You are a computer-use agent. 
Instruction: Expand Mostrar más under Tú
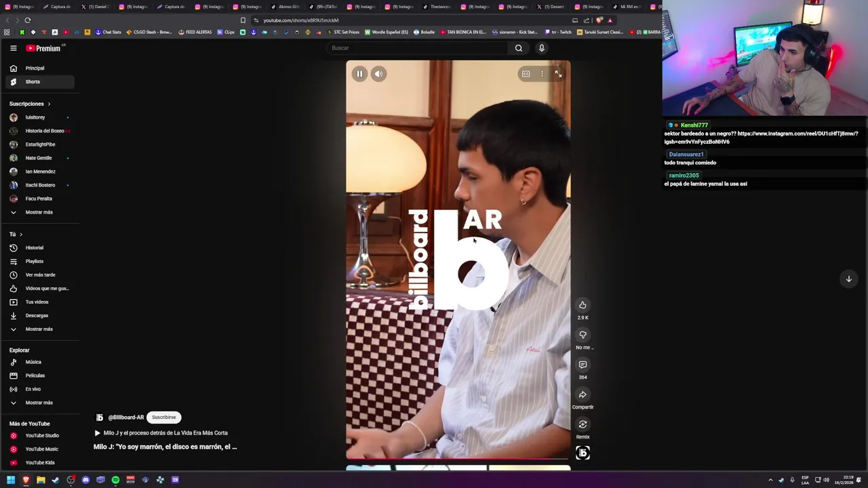(40, 329)
